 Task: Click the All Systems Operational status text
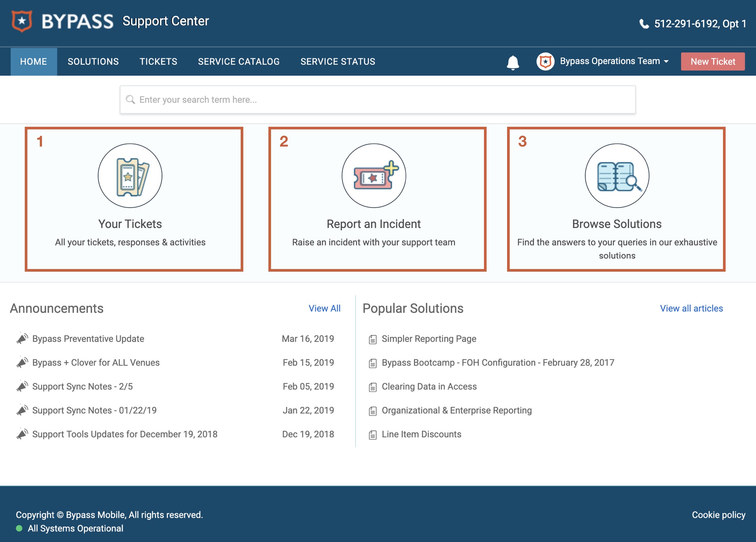click(x=75, y=528)
